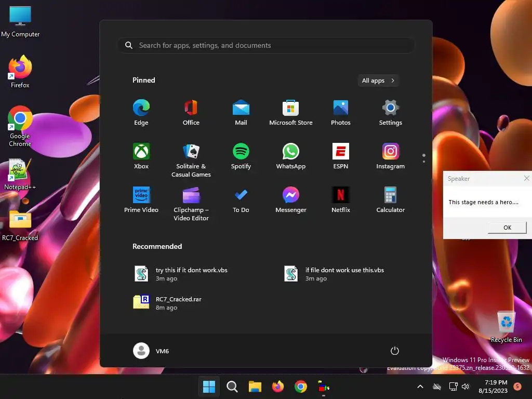Select the RC7_Cracked desktop folder
Screen dimensions: 532x399
[20, 225]
